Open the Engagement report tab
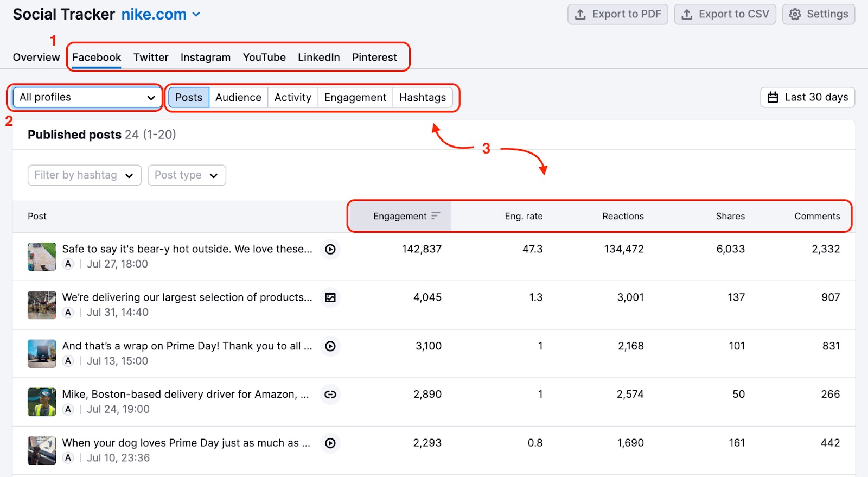Viewport: 868px width, 477px height. pos(355,97)
